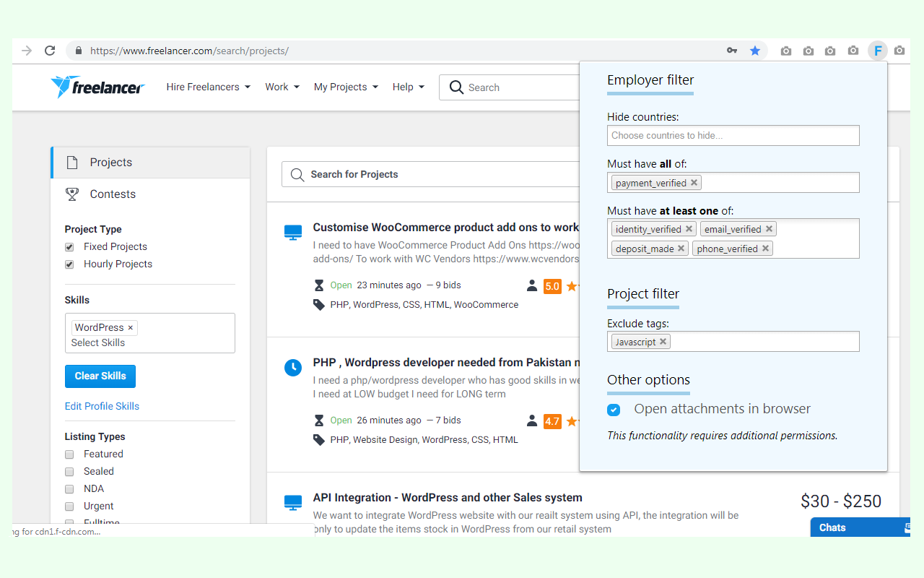Open API Integration WordPress project
This screenshot has height=578, width=924.
click(448, 497)
